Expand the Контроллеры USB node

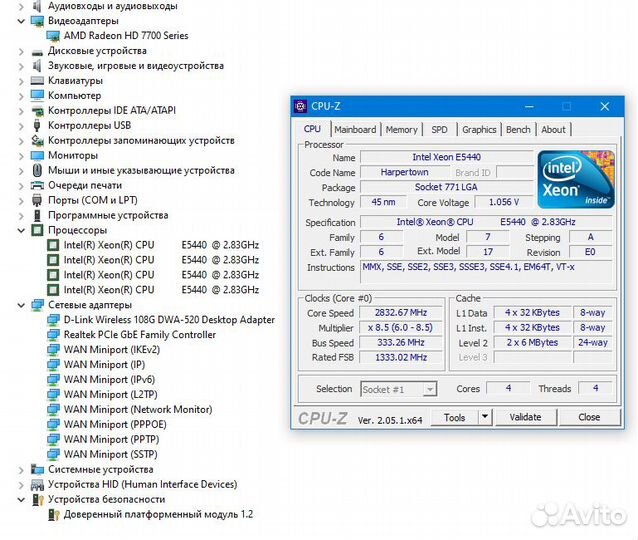click(x=21, y=126)
